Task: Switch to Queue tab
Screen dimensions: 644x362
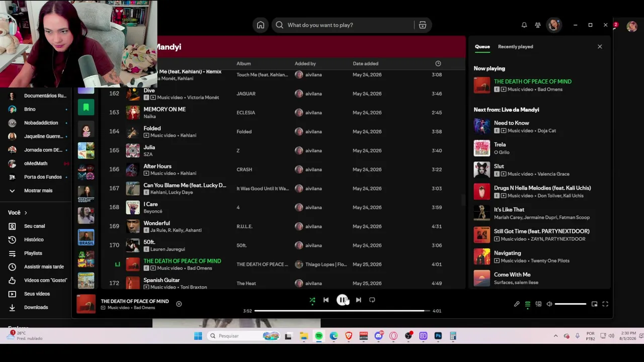Action: [x=482, y=47]
